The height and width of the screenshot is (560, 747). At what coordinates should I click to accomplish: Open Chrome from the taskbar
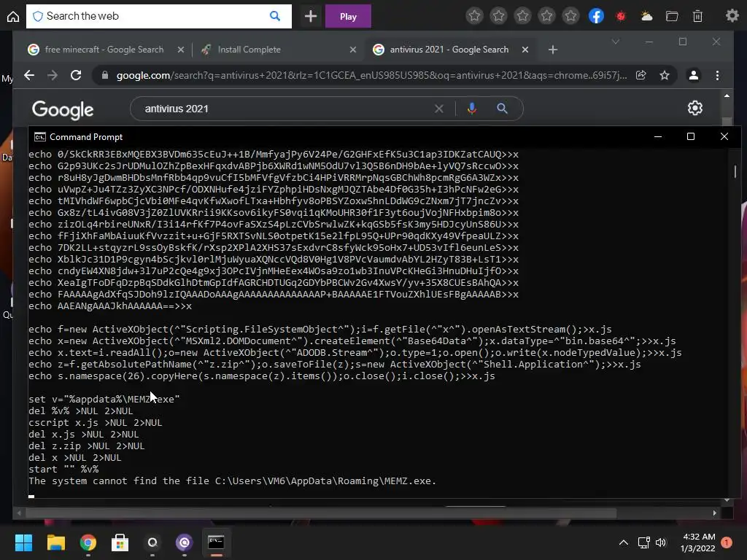[88, 542]
